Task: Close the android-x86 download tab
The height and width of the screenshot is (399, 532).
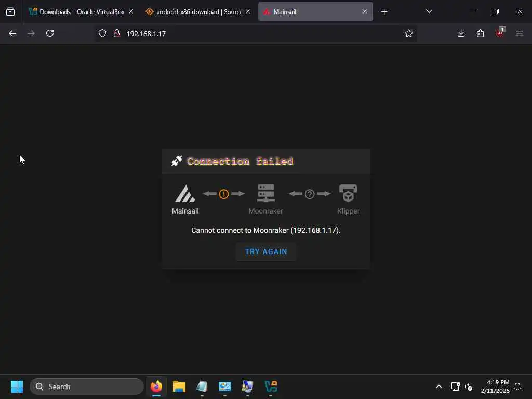Action: click(x=248, y=11)
